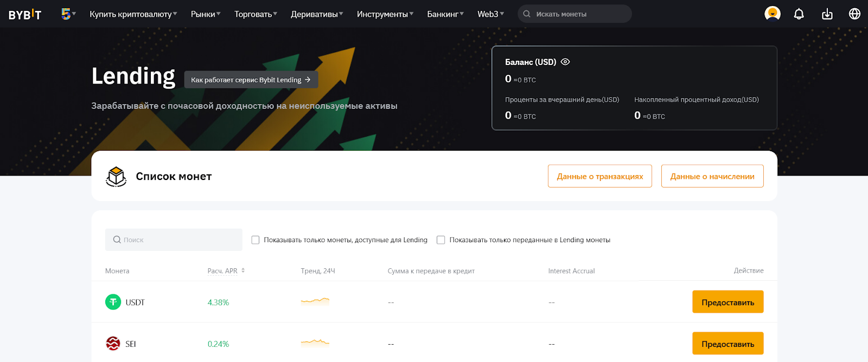Open the user profile avatar
This screenshot has width=868, height=362.
[x=772, y=14]
